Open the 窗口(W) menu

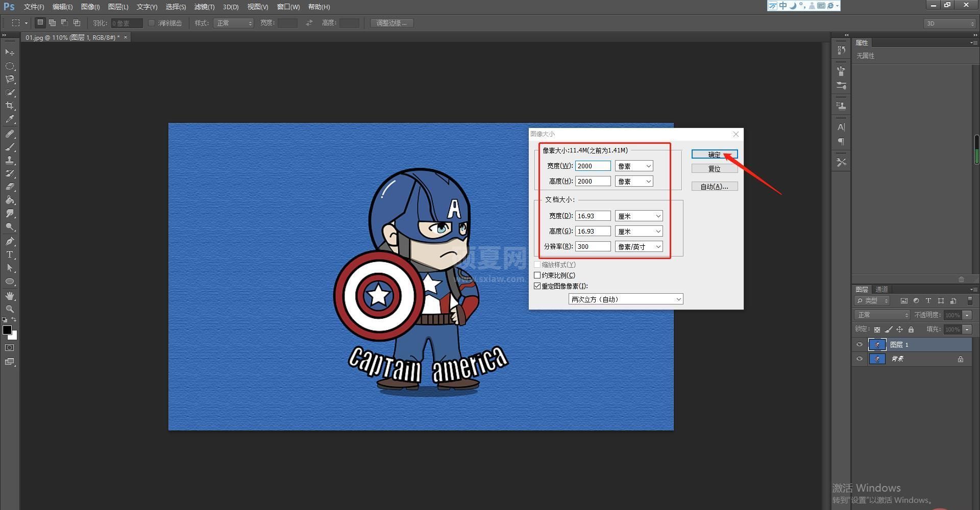288,7
